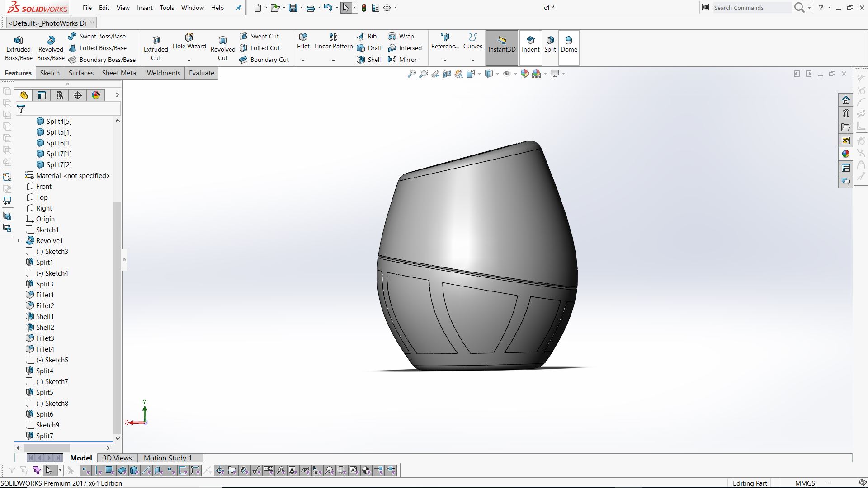This screenshot has height=488, width=868.
Task: Open the Insert menu
Action: (145, 8)
